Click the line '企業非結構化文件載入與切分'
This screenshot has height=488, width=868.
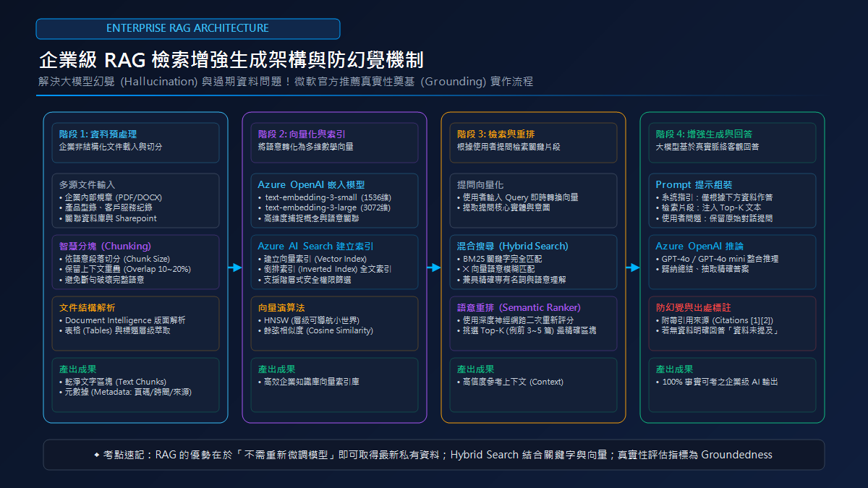pos(110,147)
